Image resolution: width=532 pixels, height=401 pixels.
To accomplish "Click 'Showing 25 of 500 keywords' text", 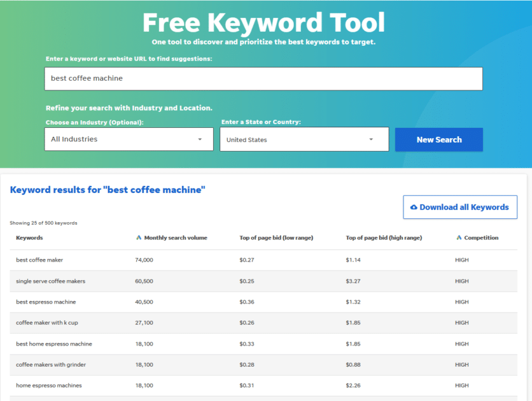I will click(x=43, y=223).
